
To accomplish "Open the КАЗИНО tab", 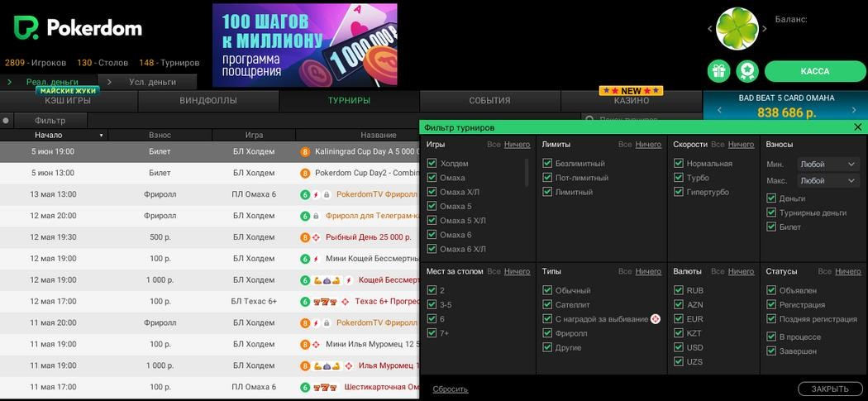I will point(631,101).
